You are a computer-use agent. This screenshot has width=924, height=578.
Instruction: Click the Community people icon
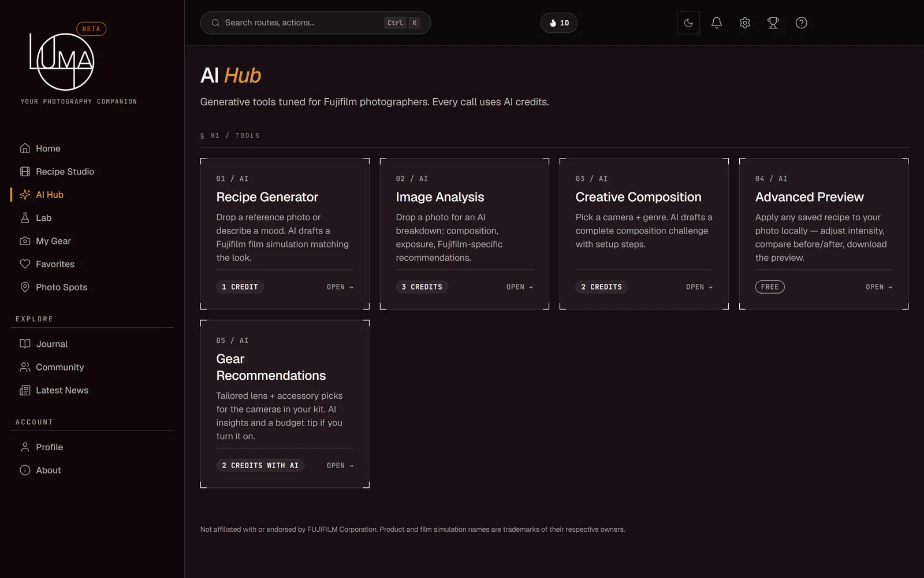(25, 367)
